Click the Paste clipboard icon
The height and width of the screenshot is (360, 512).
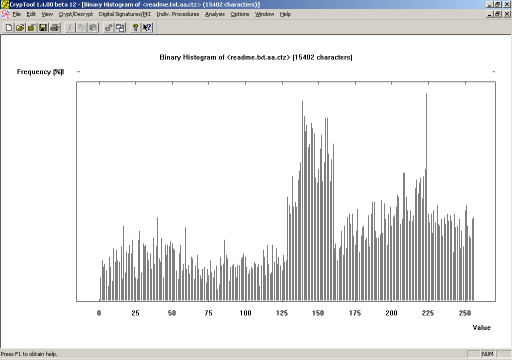click(93, 27)
